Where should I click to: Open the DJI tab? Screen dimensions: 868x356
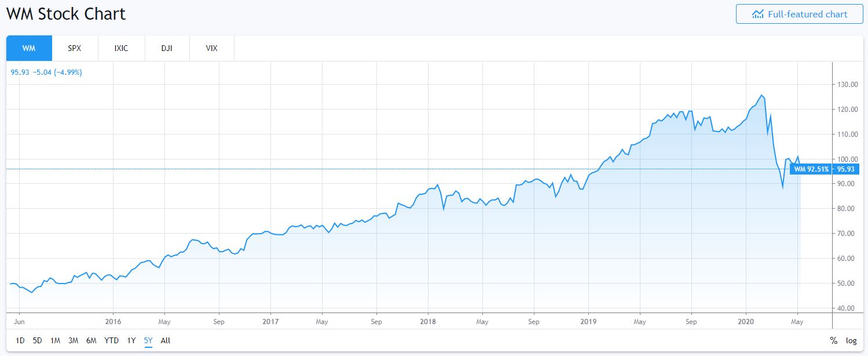point(167,48)
